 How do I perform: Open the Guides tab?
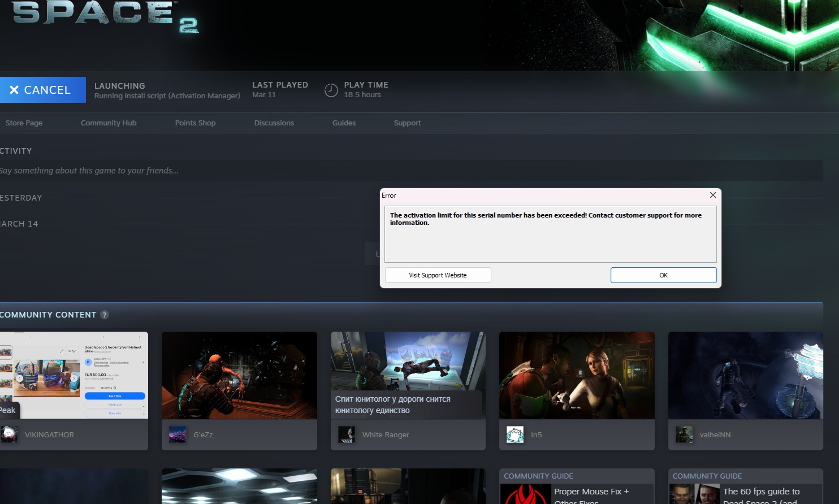coord(344,123)
